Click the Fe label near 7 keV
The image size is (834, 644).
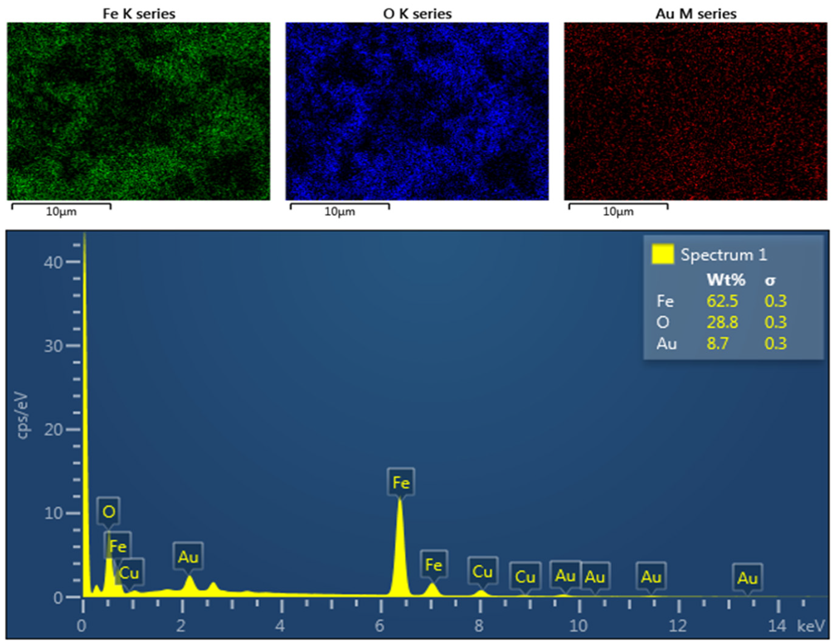click(x=434, y=565)
